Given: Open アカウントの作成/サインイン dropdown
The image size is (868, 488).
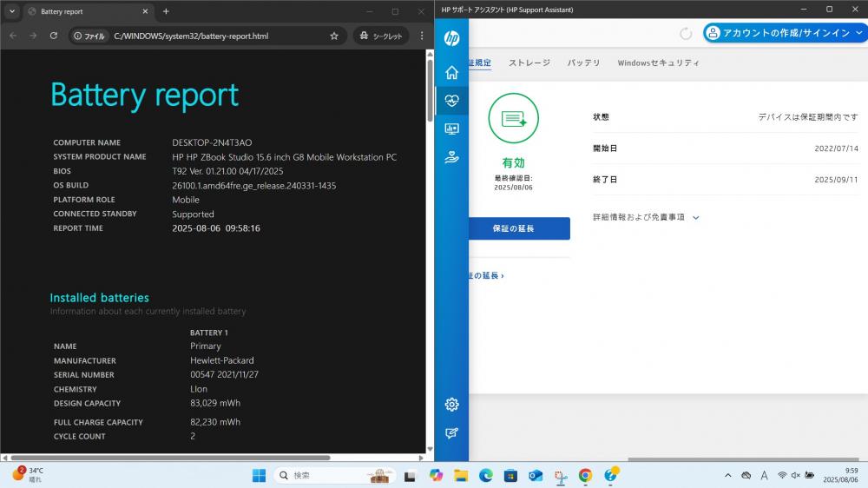Looking at the screenshot, I should 785,33.
